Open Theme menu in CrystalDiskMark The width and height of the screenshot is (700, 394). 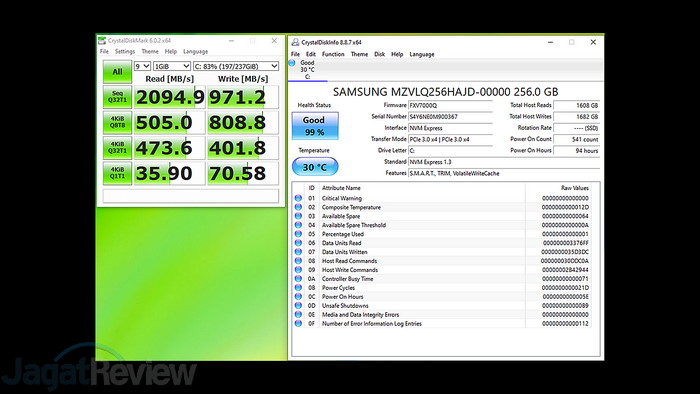[150, 52]
